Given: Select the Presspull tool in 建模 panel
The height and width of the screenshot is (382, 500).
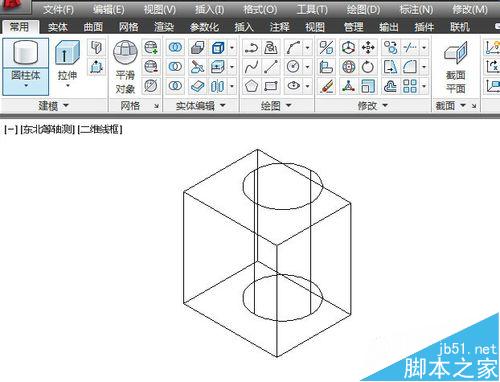Looking at the screenshot, I should click(x=96, y=67).
